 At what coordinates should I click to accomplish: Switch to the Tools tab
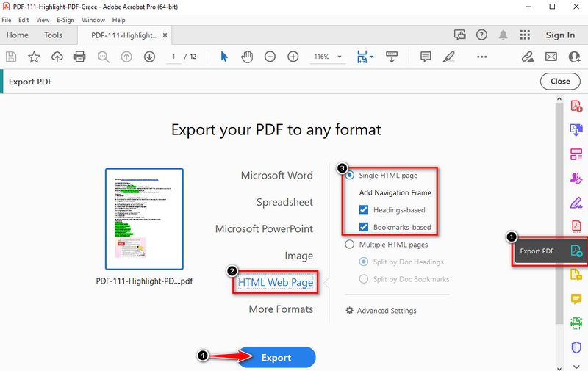pyautogui.click(x=53, y=35)
